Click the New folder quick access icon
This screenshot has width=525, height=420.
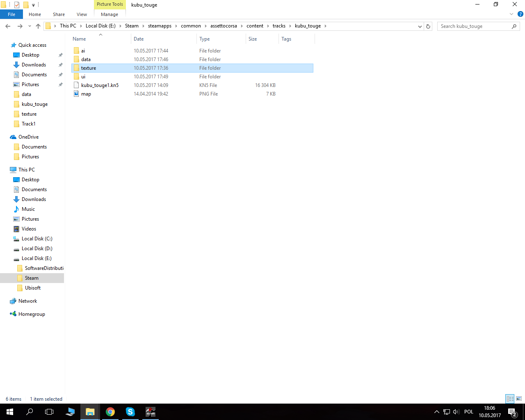pyautogui.click(x=26, y=5)
